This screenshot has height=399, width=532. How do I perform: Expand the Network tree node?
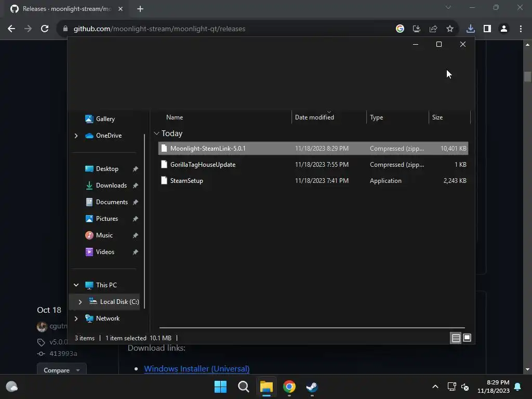pyautogui.click(x=76, y=318)
